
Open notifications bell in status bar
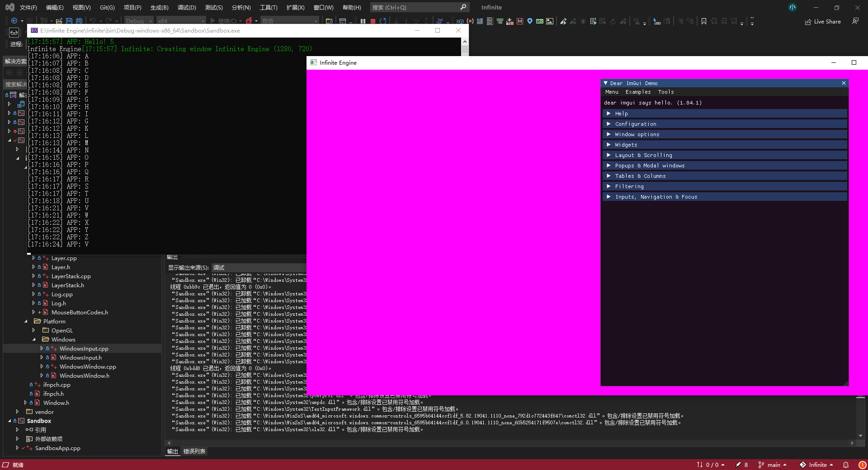pos(846,465)
